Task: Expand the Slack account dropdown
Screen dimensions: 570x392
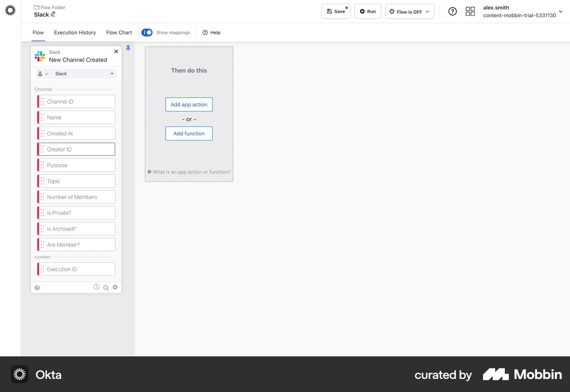Action: [x=112, y=74]
